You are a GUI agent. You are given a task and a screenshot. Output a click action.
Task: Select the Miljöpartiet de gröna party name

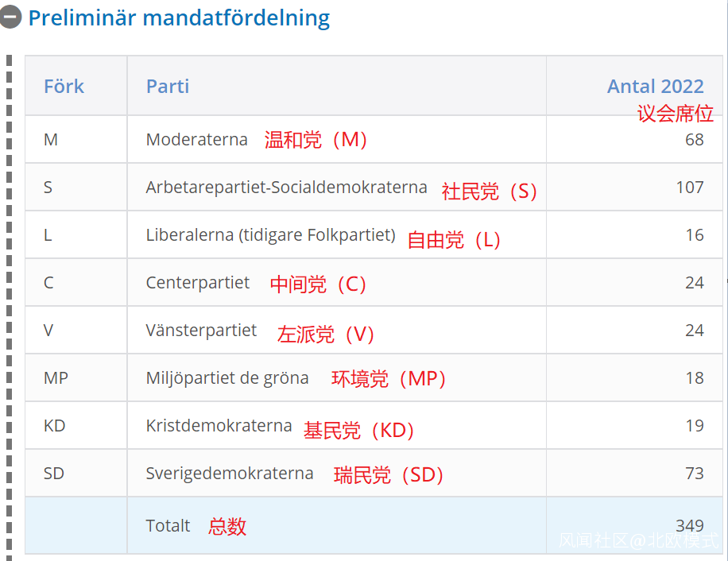click(227, 378)
